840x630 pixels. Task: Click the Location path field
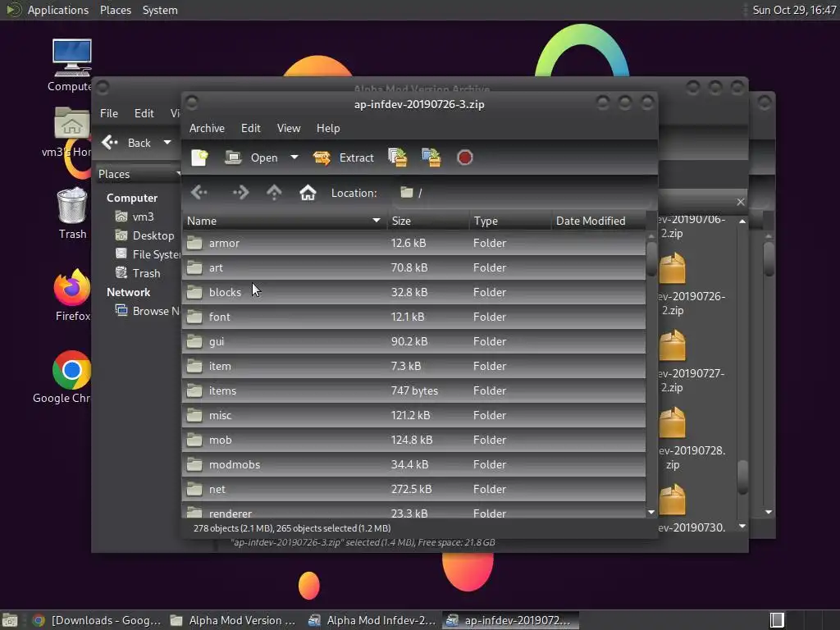(x=523, y=193)
